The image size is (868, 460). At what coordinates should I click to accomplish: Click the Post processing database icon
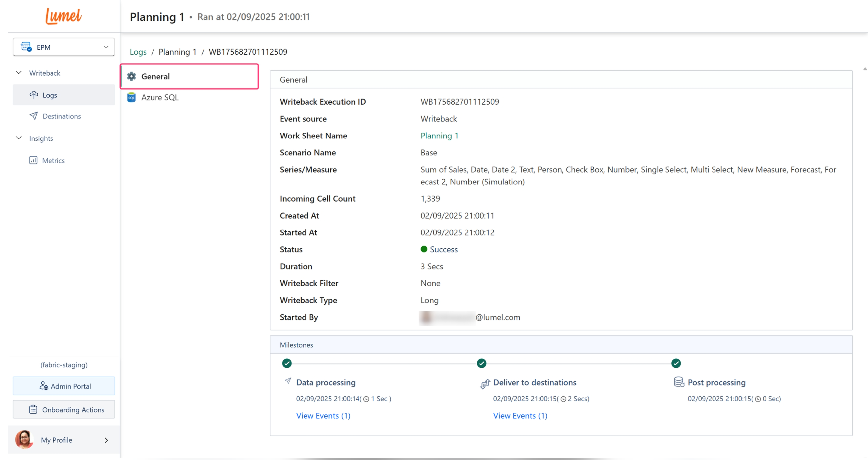point(679,382)
